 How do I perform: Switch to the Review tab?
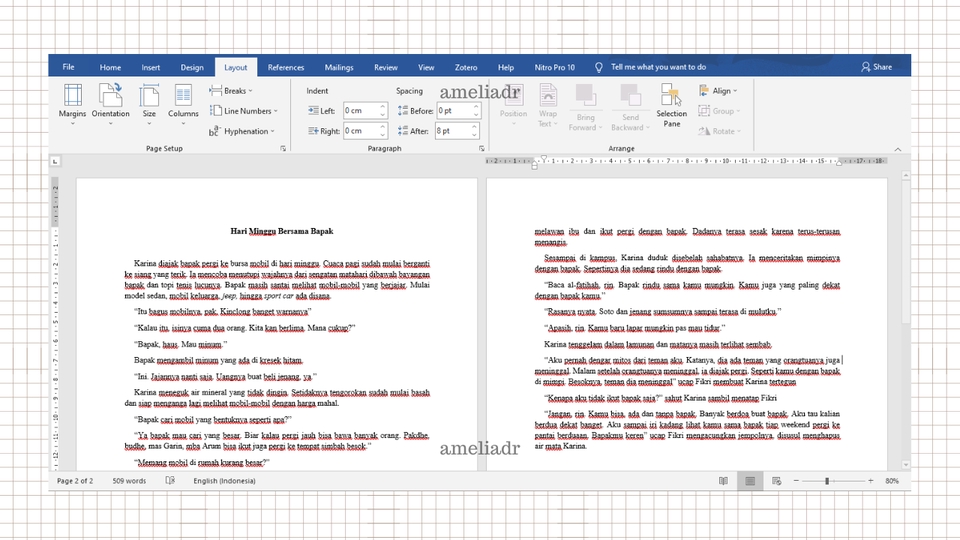coord(386,67)
